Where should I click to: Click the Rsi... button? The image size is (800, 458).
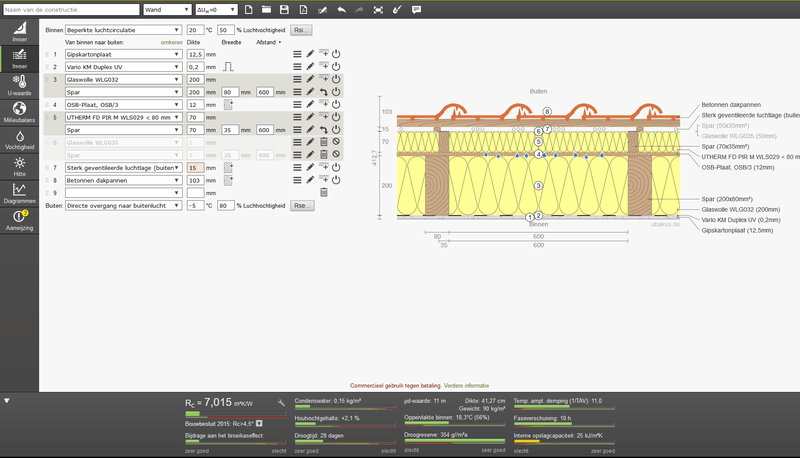pos(301,30)
